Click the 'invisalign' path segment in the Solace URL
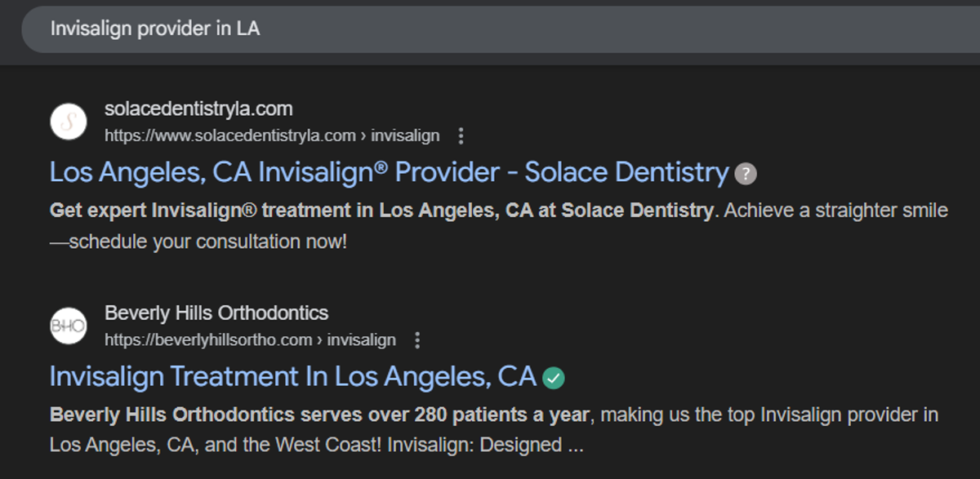The width and height of the screenshot is (980, 479). tap(405, 135)
